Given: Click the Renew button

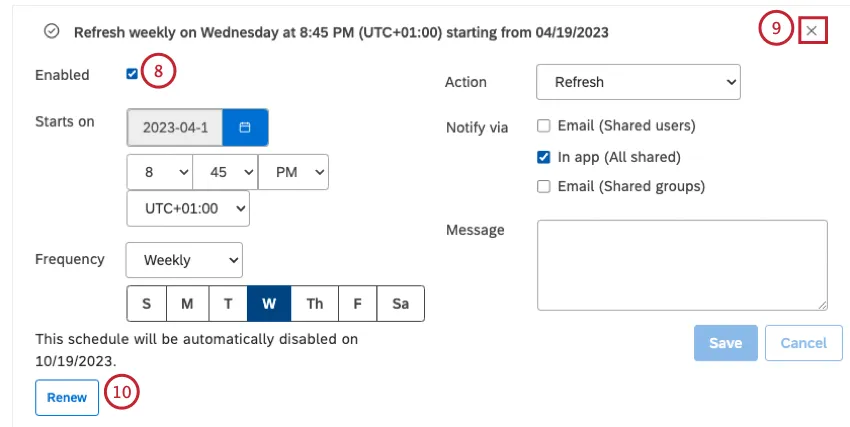Looking at the screenshot, I should tap(67, 397).
